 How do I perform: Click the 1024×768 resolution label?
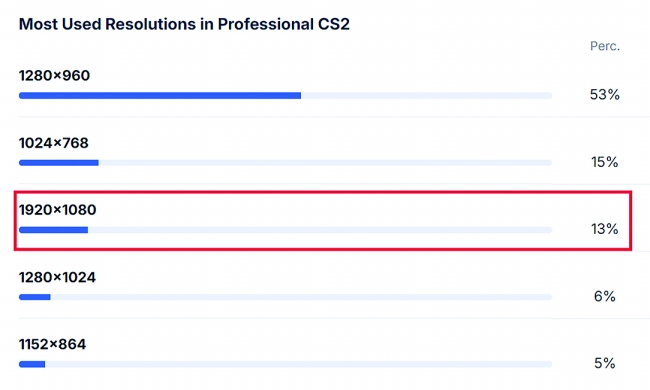pyautogui.click(x=53, y=143)
